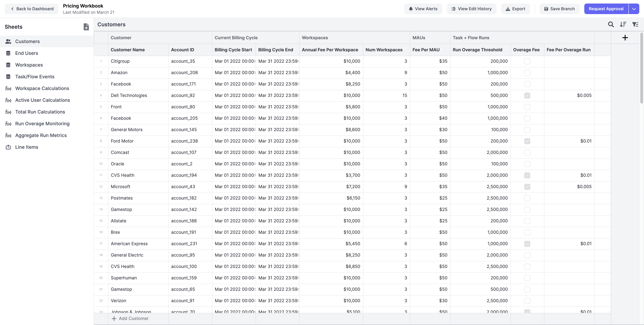Image resolution: width=644 pixels, height=325 pixels.
Task: Open the Line Items sheet
Action: (47, 147)
